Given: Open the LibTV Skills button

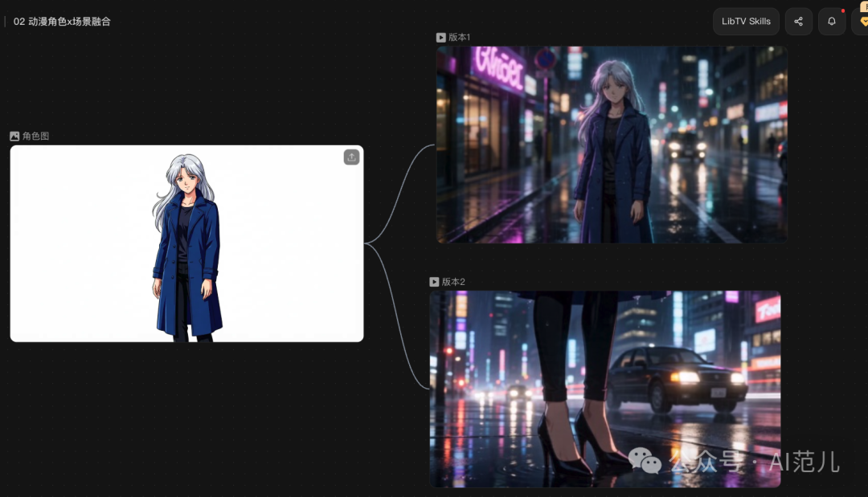Looking at the screenshot, I should point(746,22).
